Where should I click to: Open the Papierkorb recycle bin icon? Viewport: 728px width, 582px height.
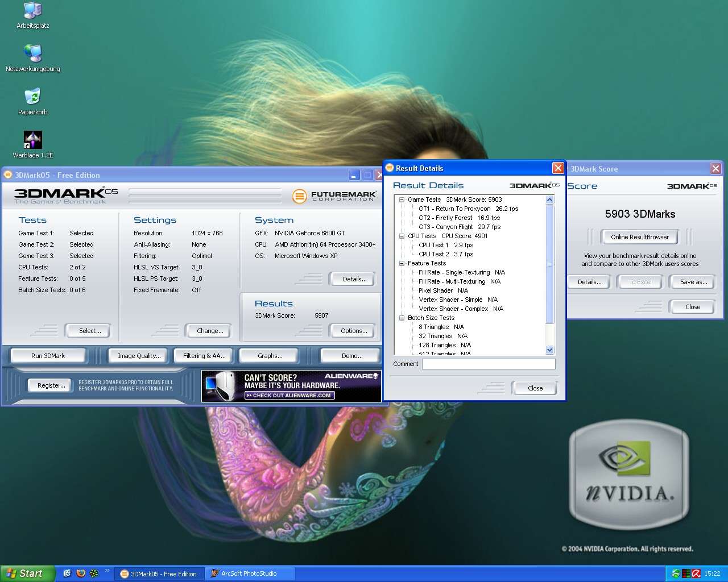click(32, 101)
